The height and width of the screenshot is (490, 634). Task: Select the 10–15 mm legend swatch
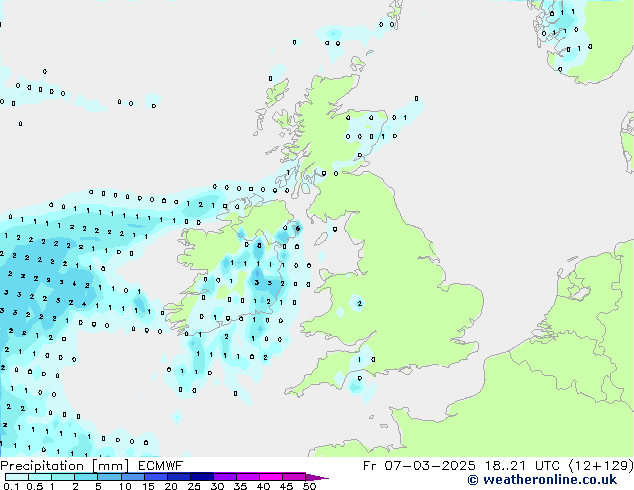pos(133,477)
